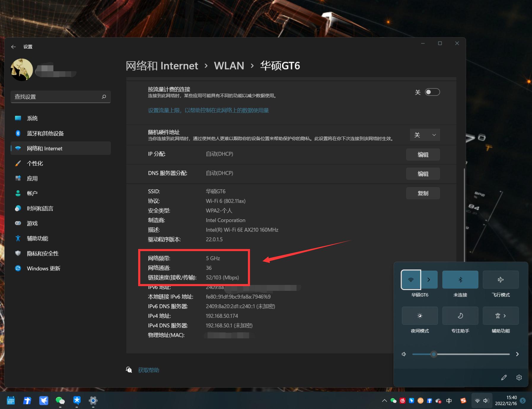The height and width of the screenshot is (409, 532).
Task: Click the 复制 button for network properties
Action: (423, 194)
